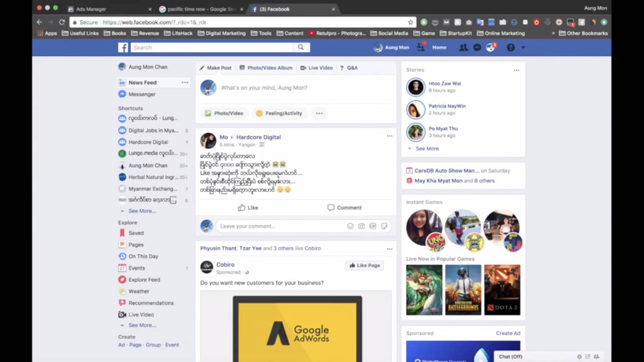The height and width of the screenshot is (362, 644).
Task: Open Recommendations icon in Explore
Action: (122, 303)
